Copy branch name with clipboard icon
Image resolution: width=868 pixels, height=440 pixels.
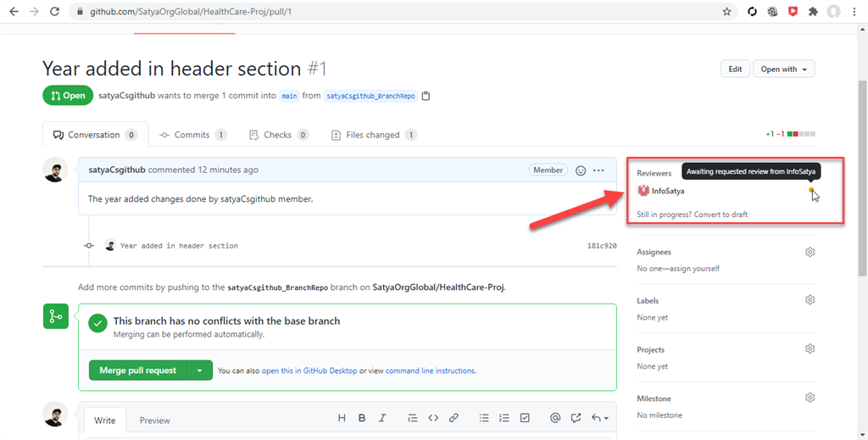[426, 96]
